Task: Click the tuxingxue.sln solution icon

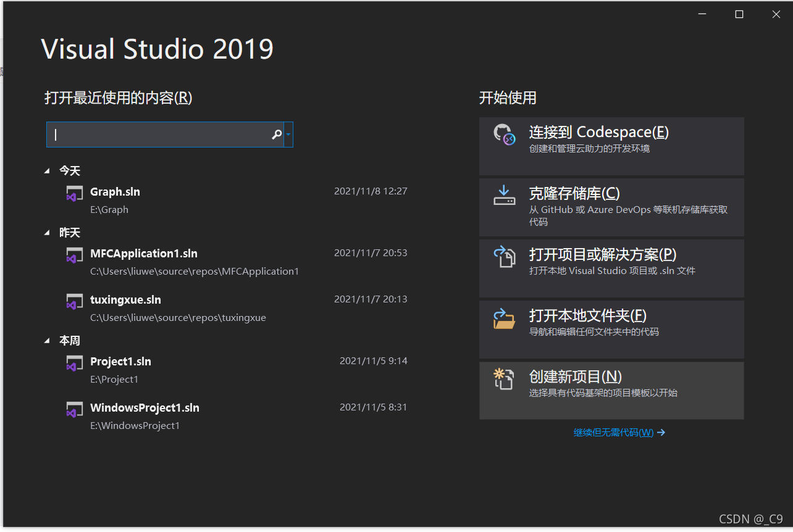Action: (75, 302)
